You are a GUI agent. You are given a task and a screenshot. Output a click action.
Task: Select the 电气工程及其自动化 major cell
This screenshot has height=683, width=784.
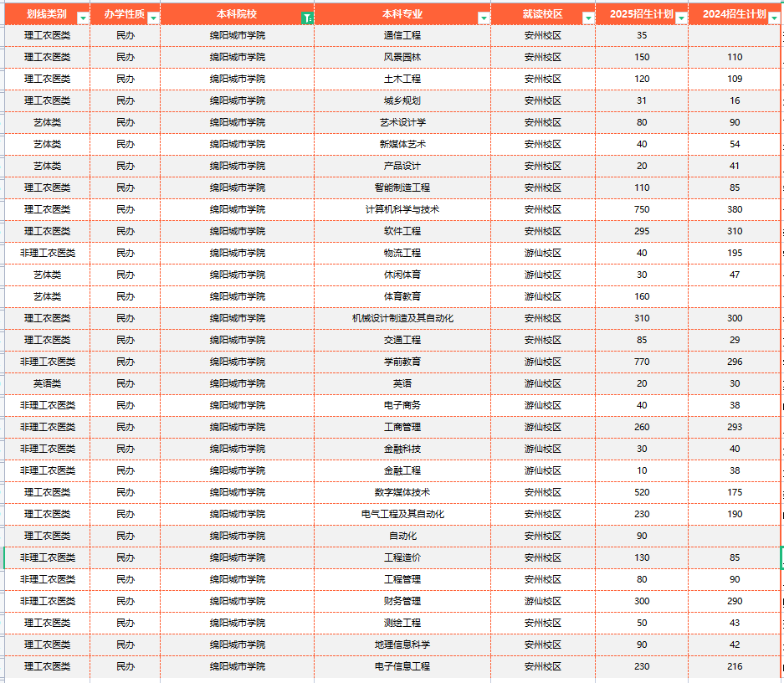[402, 514]
